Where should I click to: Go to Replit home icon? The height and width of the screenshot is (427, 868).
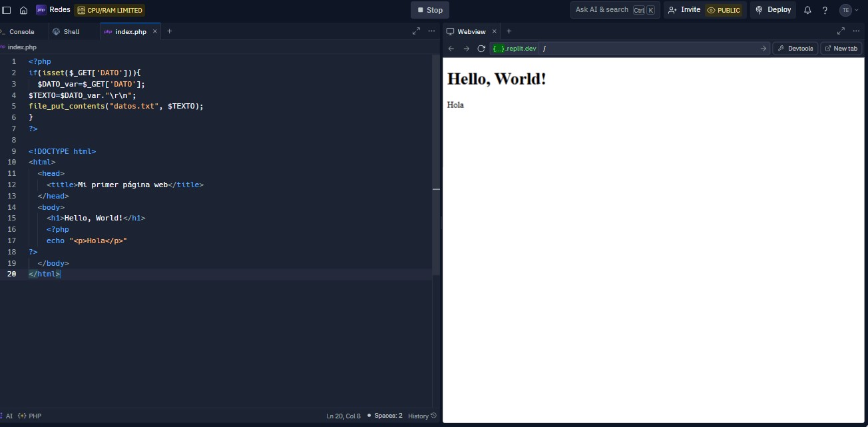pos(23,10)
